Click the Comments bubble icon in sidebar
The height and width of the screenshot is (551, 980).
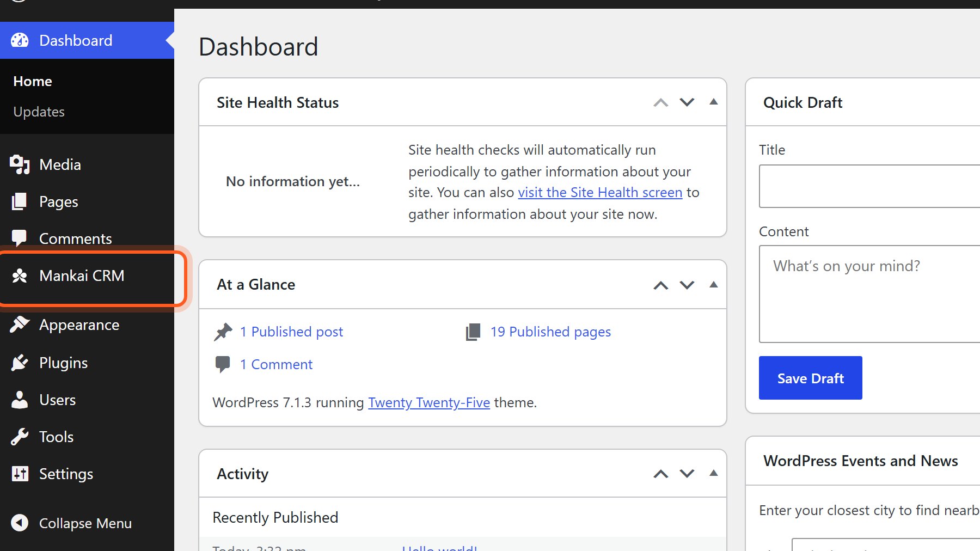click(x=20, y=238)
